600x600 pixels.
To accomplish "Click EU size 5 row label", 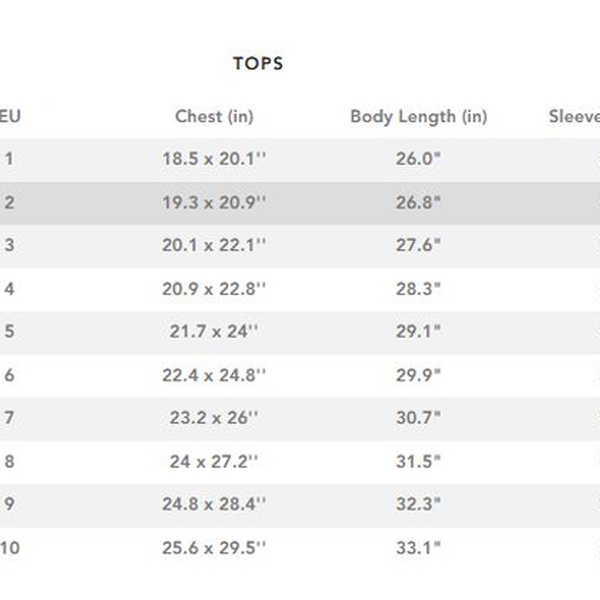I will pyautogui.click(x=10, y=332).
